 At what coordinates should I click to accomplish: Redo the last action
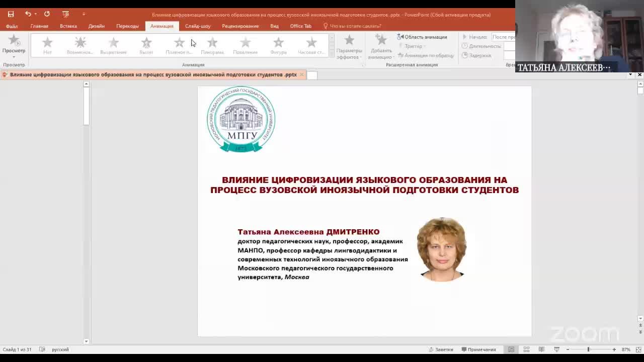pyautogui.click(x=47, y=14)
